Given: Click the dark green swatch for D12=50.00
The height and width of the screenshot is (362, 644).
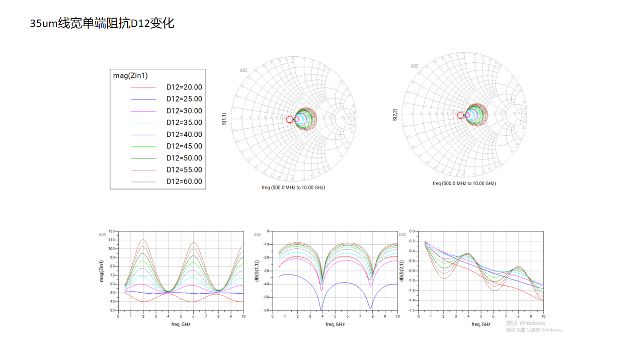Looking at the screenshot, I should pos(143,158).
